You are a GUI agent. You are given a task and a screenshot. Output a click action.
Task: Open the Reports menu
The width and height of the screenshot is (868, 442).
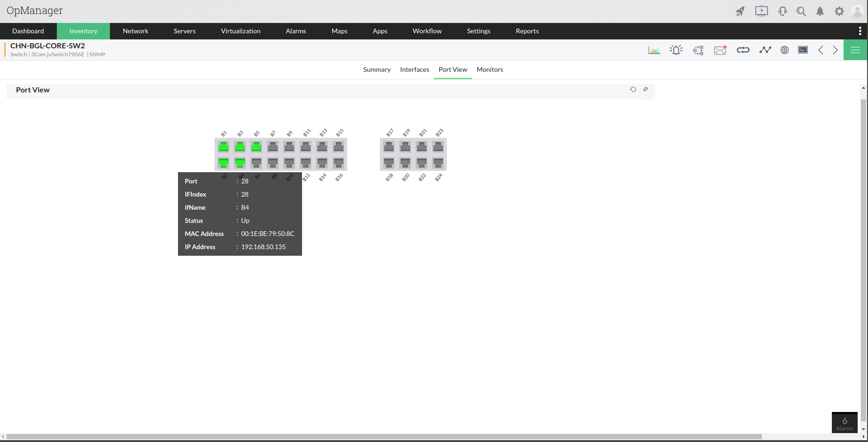point(527,31)
